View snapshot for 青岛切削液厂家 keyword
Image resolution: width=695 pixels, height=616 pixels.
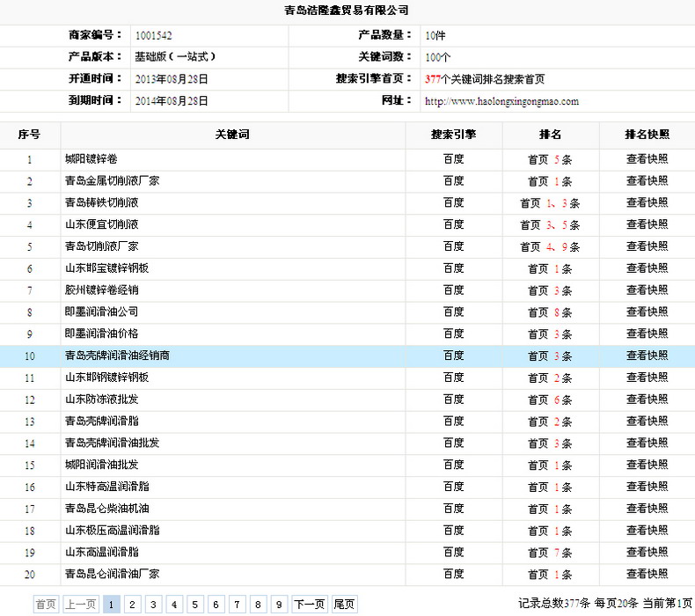(647, 246)
